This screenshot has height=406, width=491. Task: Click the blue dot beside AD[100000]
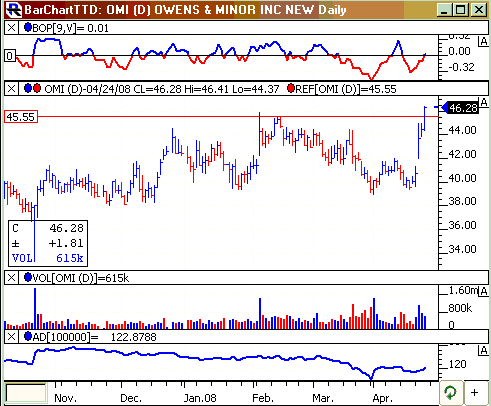pyautogui.click(x=28, y=336)
